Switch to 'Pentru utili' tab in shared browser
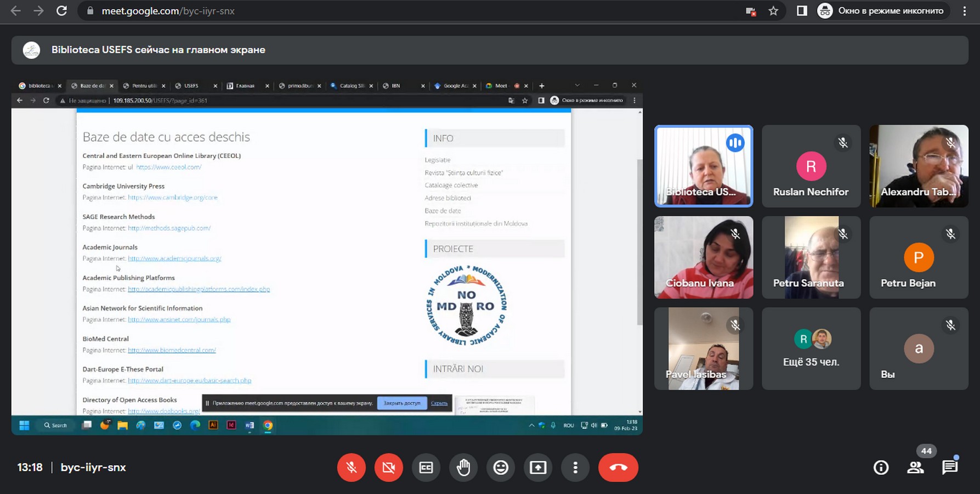The height and width of the screenshot is (494, 980). [144, 86]
